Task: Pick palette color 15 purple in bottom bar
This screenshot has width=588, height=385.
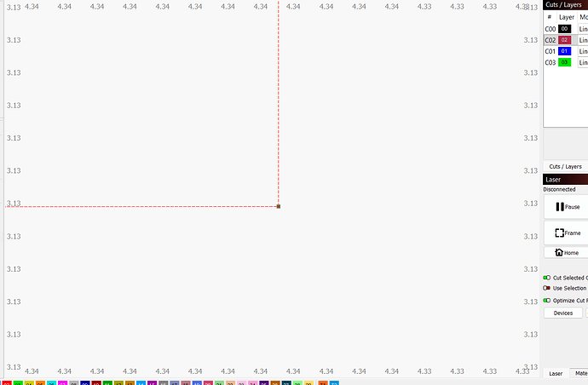Action: point(153,383)
